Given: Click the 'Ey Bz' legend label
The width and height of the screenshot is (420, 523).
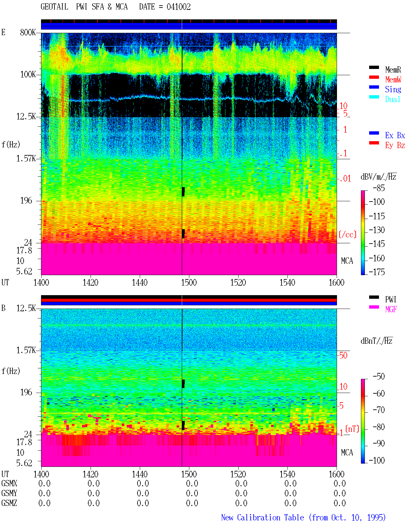Looking at the screenshot, I should [395, 145].
